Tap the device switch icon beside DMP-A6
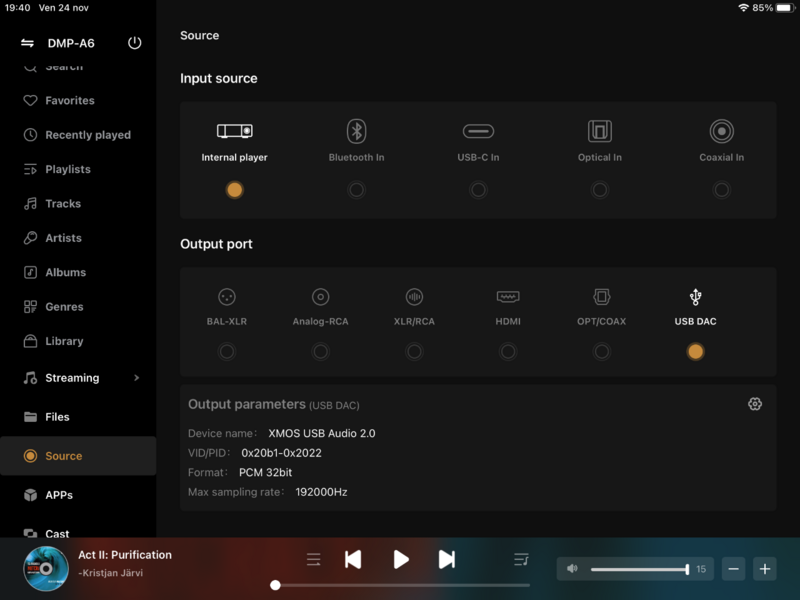This screenshot has height=600, width=800. 28,44
